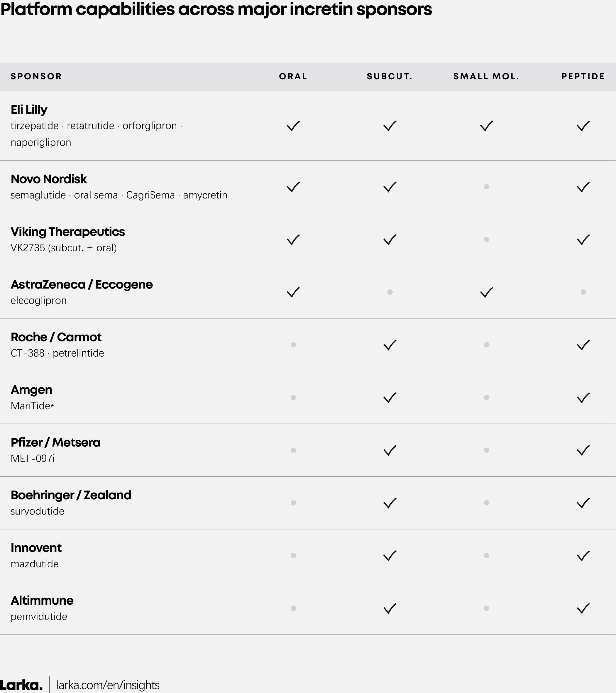Select the Boehringer / Zealand sponsor name

click(71, 495)
